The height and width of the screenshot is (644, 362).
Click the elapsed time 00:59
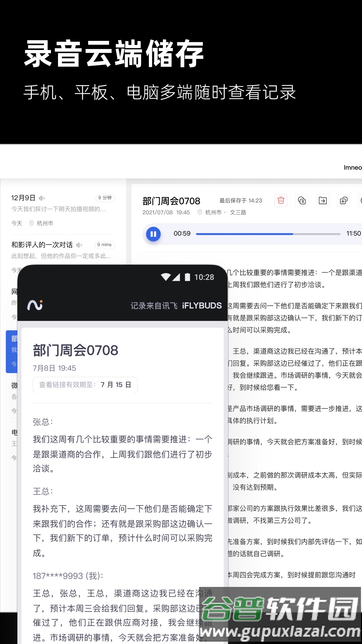click(182, 233)
